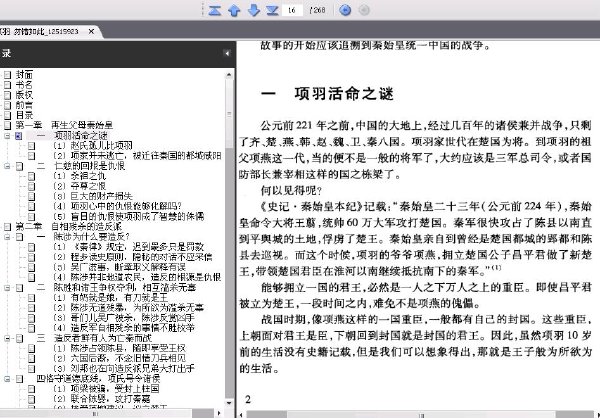Screen dimensions: 600x418
Task: Open outline entry 四恪守道德底线，项氏号令诸侯
Action: click(98, 379)
